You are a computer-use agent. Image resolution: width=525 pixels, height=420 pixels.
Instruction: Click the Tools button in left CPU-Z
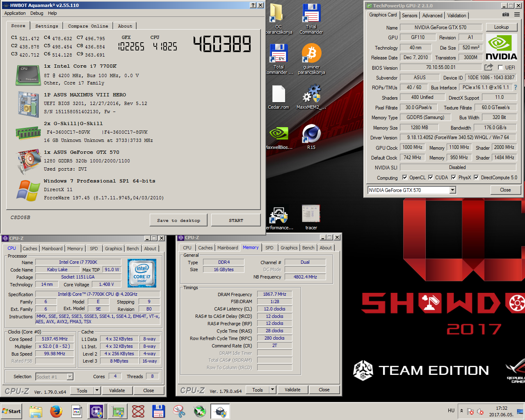point(82,391)
